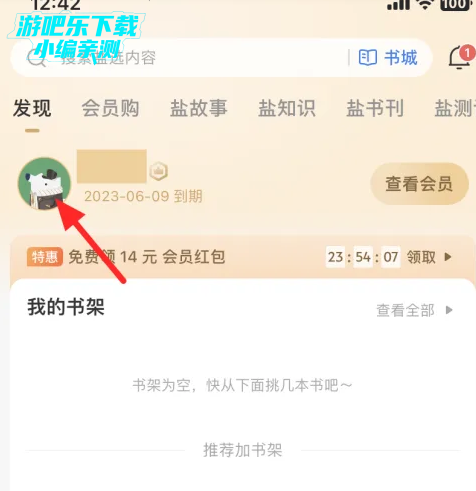Tap the book icon next to 书城

click(x=368, y=58)
